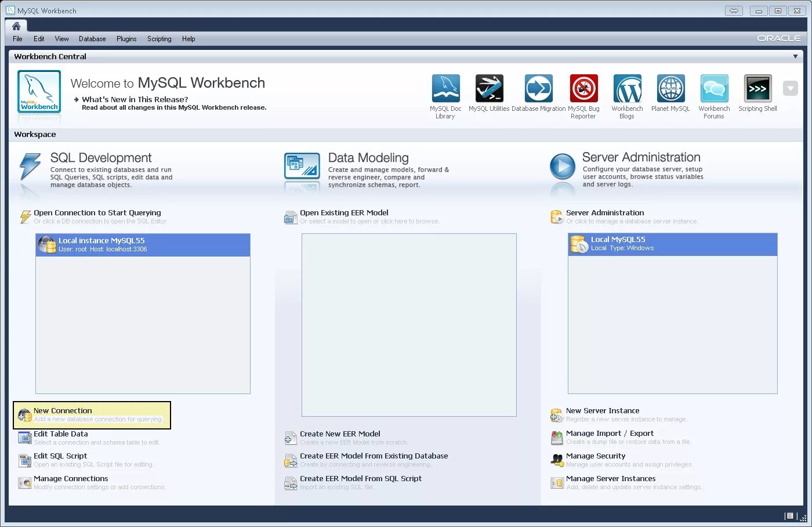Click Create EER Model From SQL Script
Viewport: 812px width, 527px height.
point(361,478)
